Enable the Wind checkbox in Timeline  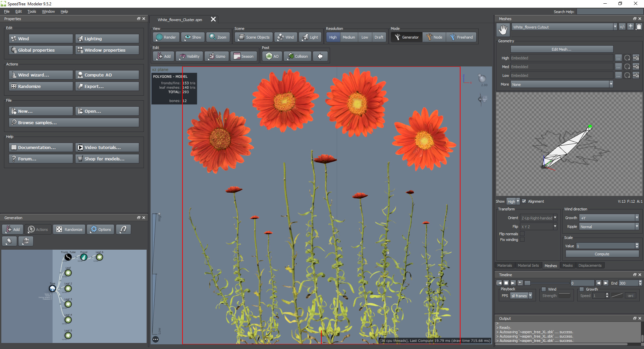[x=544, y=289]
